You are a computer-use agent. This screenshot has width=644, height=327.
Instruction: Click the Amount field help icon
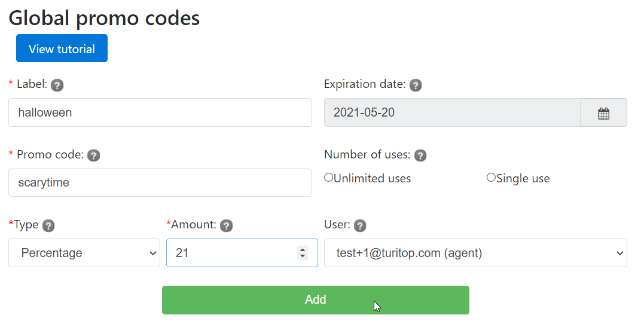tap(226, 225)
